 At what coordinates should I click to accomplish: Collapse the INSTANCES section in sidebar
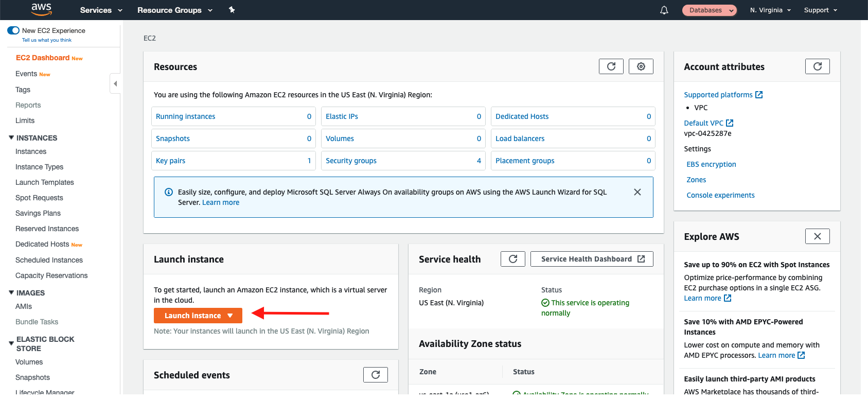pyautogui.click(x=11, y=137)
